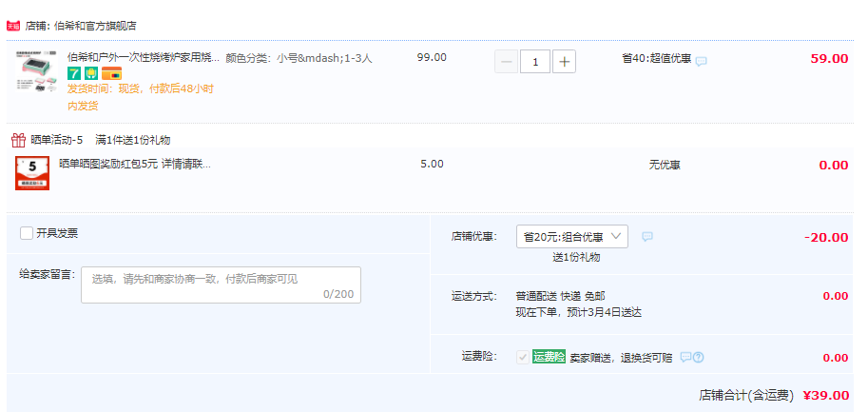Click the 现在下单，预计3月4日送达 delivery estimate
The height and width of the screenshot is (412, 868).
coord(578,312)
